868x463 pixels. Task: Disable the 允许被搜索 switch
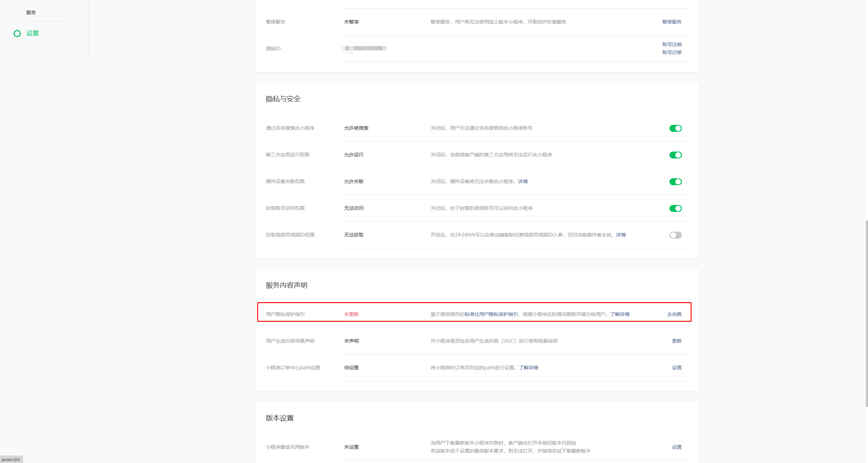(675, 128)
